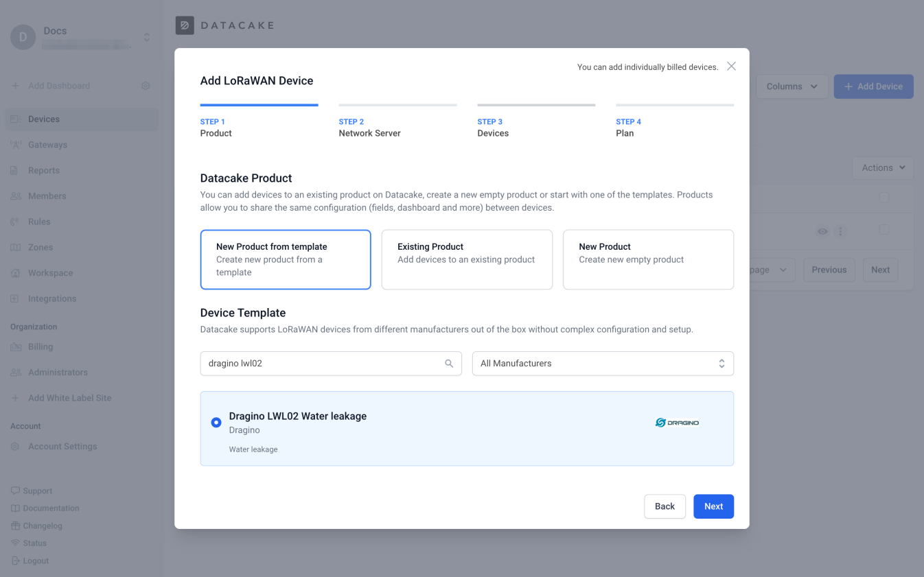Click the Zones map icon
Viewport: 924px width, 577px height.
point(16,248)
